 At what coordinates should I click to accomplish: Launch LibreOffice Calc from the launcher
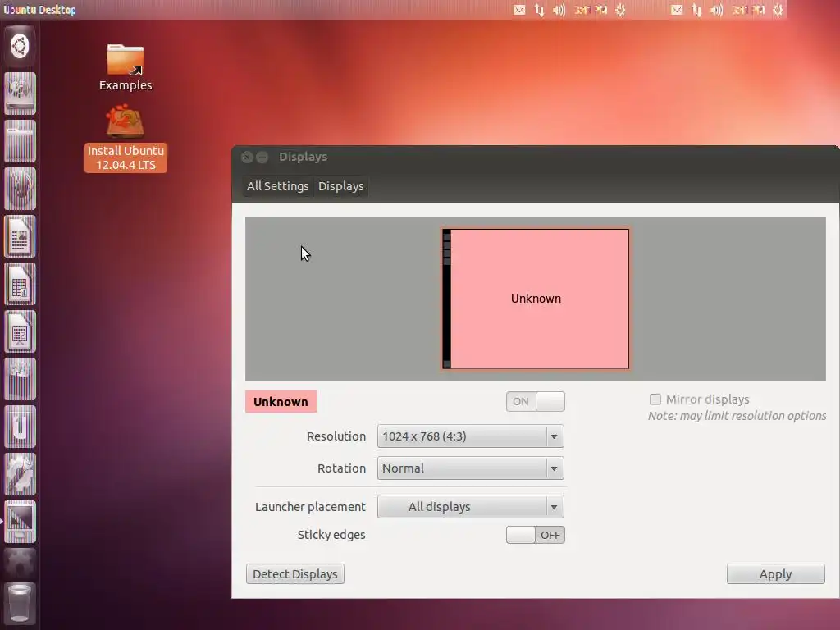[x=20, y=284]
